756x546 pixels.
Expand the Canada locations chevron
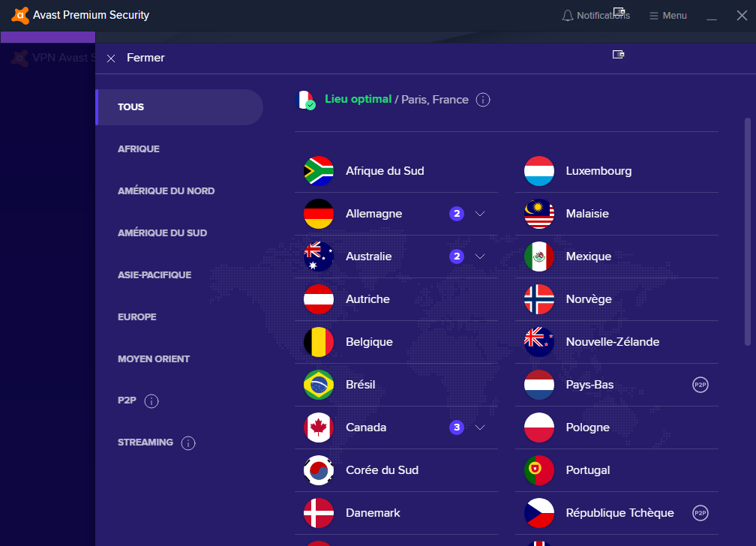click(x=480, y=427)
